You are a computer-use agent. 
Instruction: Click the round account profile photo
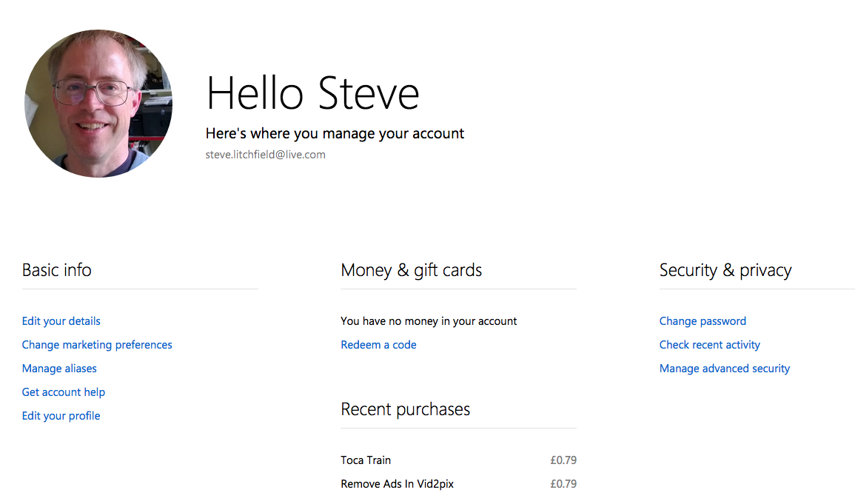coord(98,104)
